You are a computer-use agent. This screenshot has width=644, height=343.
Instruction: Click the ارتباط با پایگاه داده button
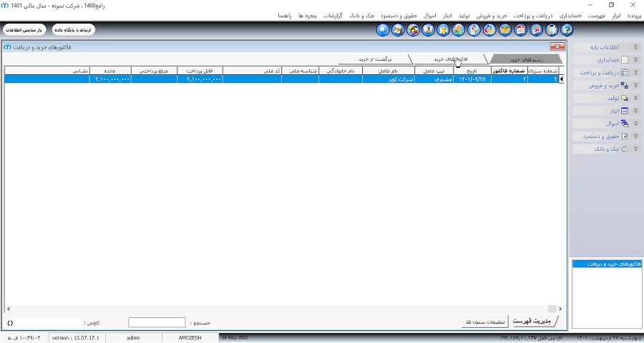tap(74, 30)
